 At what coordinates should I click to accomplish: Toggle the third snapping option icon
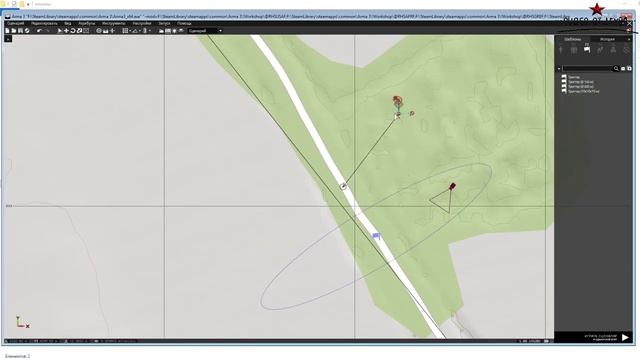coord(112,31)
